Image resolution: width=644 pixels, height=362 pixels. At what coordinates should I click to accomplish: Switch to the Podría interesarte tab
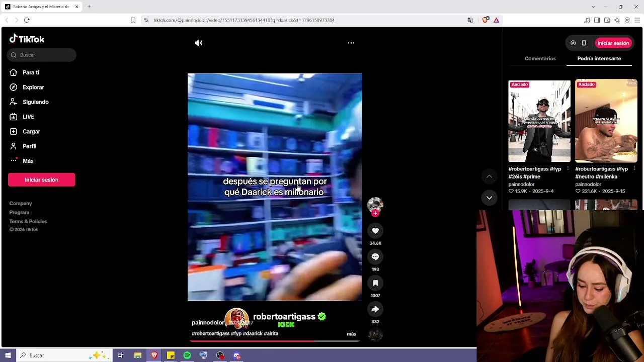[599, 59]
